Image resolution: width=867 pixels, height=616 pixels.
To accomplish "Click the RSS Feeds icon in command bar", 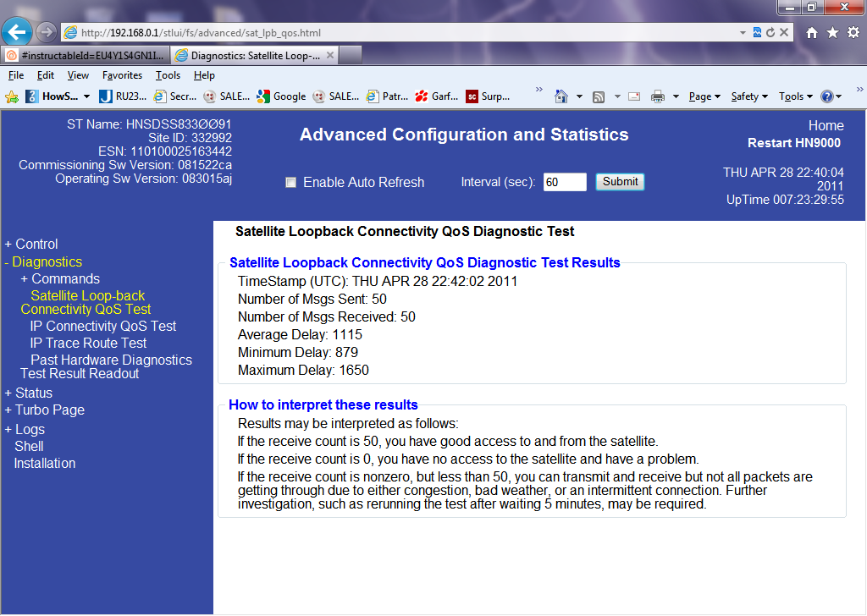I will [599, 97].
